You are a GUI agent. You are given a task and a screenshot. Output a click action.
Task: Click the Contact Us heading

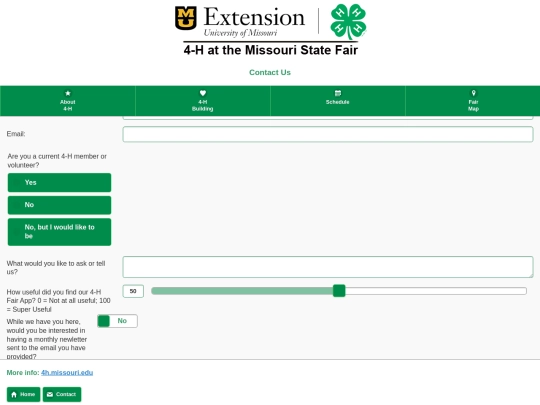click(x=270, y=72)
